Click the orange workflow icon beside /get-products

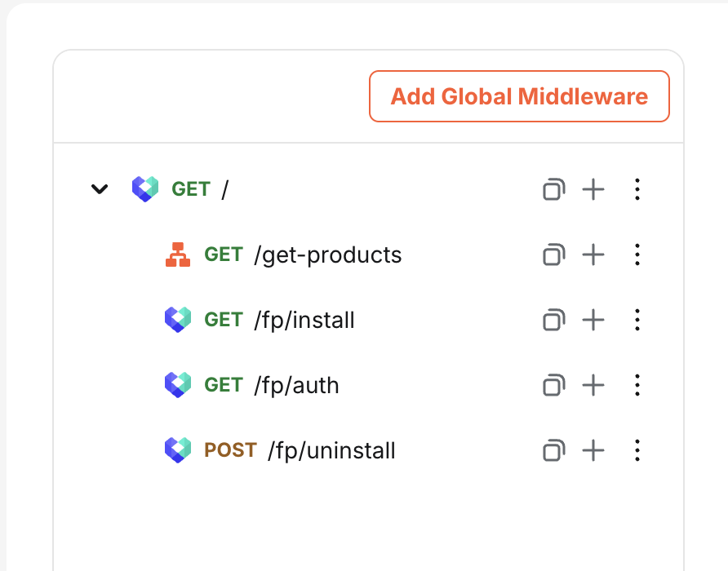(178, 255)
